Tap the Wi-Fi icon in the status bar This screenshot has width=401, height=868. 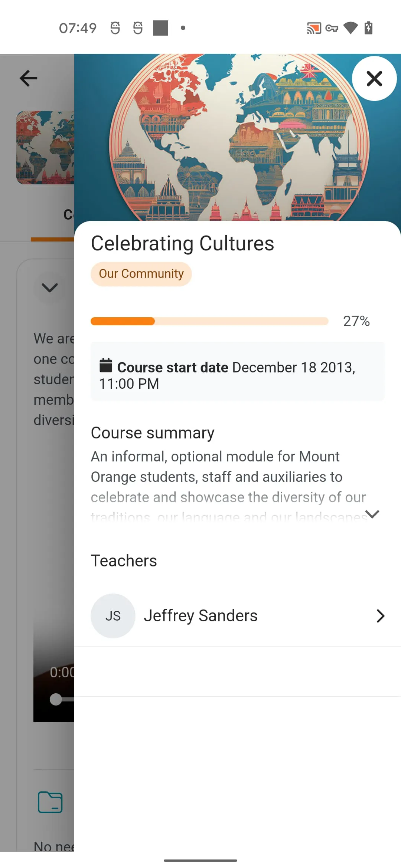(351, 28)
